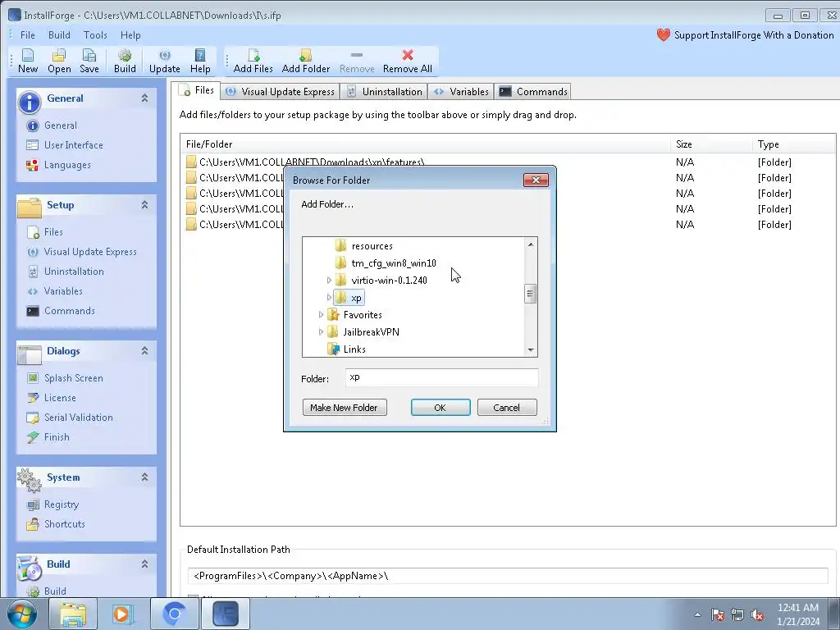Open File Explorer from taskbar
840x630 pixels.
pyautogui.click(x=73, y=614)
